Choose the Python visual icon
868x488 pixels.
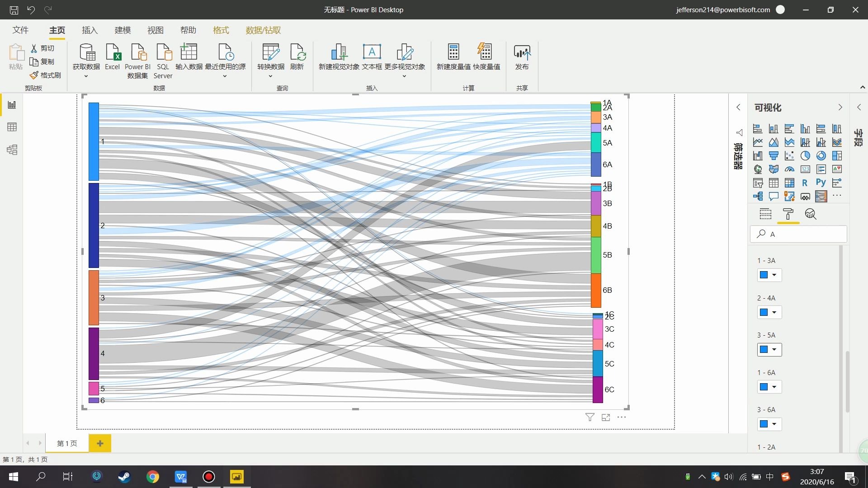pos(821,183)
